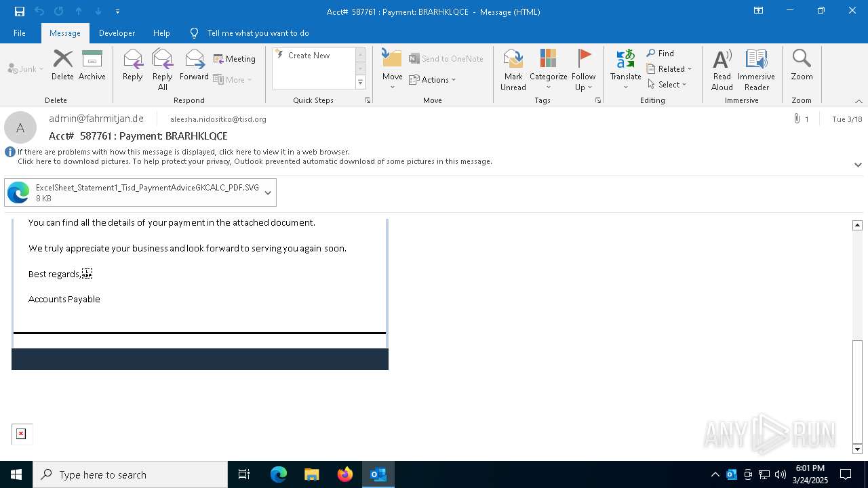This screenshot has width=868, height=488.
Task: Open the Help ribbon tab
Action: tap(161, 33)
